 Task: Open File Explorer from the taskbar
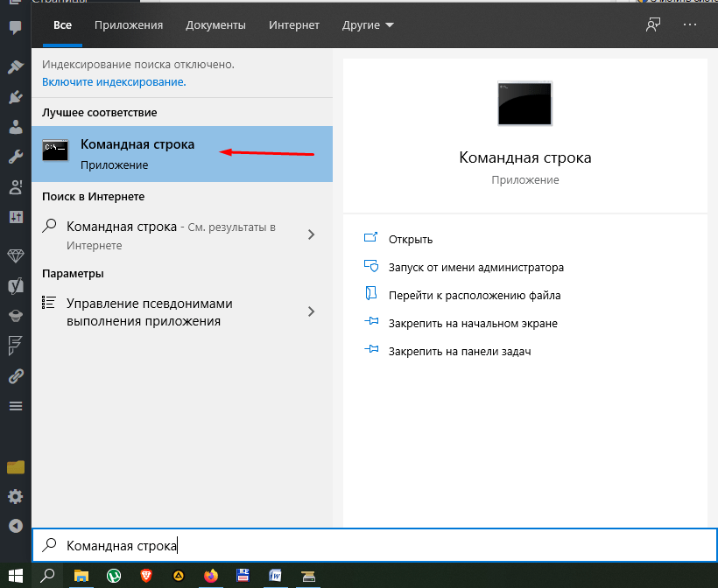(x=81, y=575)
